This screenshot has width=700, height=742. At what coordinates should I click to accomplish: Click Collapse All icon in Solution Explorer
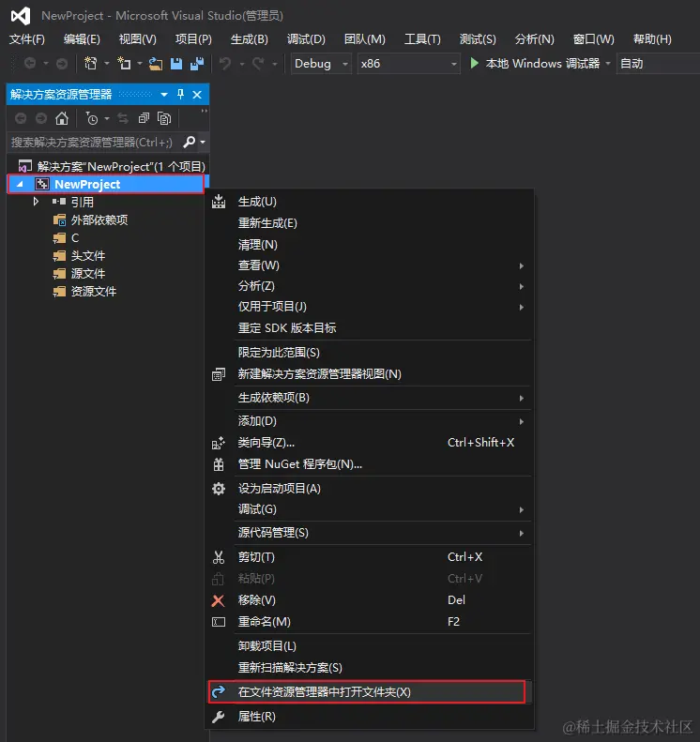(x=144, y=118)
